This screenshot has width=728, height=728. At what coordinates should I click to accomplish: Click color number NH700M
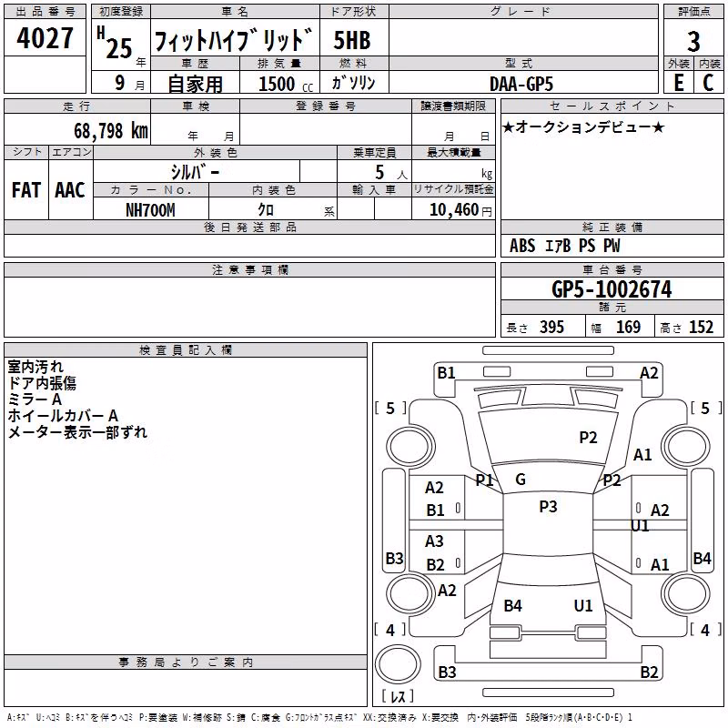point(150,210)
